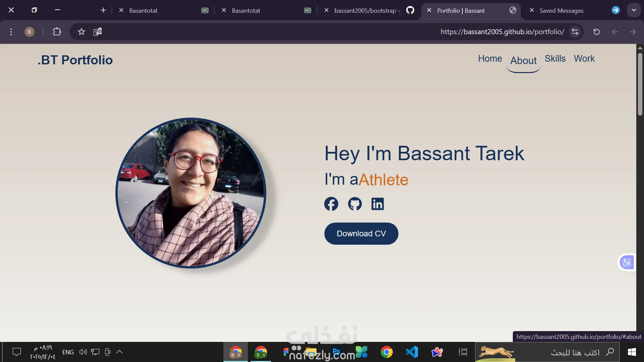Open the browser extensions puzzle icon
This screenshot has width=644, height=362.
[x=57, y=32]
